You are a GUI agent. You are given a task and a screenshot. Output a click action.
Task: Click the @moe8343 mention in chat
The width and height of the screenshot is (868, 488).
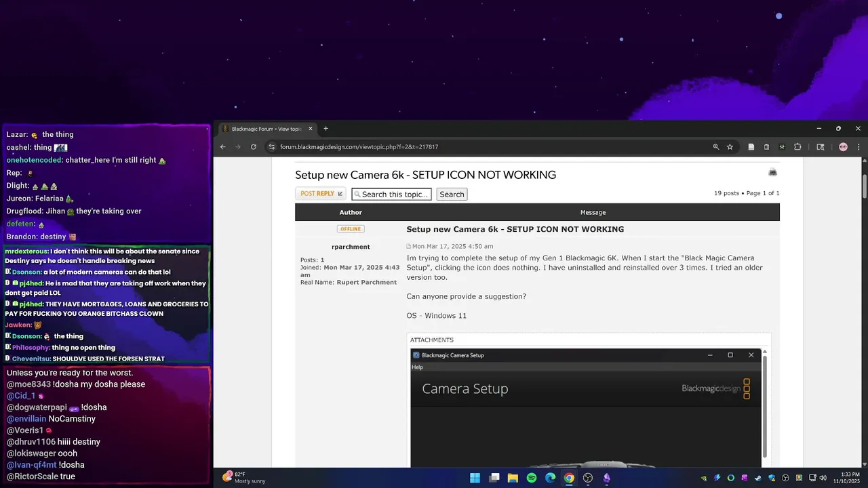coord(28,384)
